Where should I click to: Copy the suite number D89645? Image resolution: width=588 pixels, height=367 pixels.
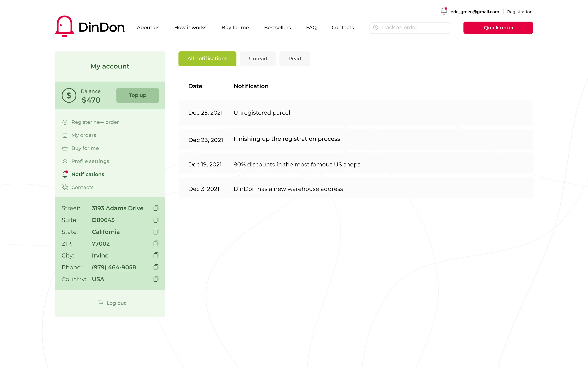click(156, 220)
